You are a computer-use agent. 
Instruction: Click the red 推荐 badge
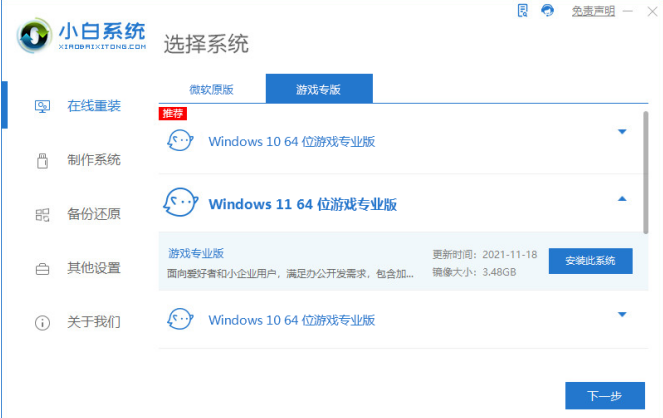coord(173,113)
